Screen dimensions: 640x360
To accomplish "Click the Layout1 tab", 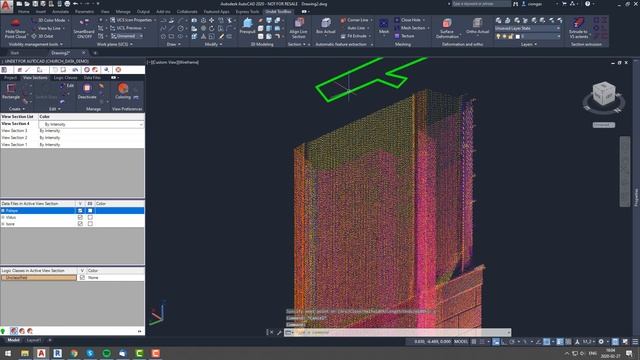I will pyautogui.click(x=33, y=340).
